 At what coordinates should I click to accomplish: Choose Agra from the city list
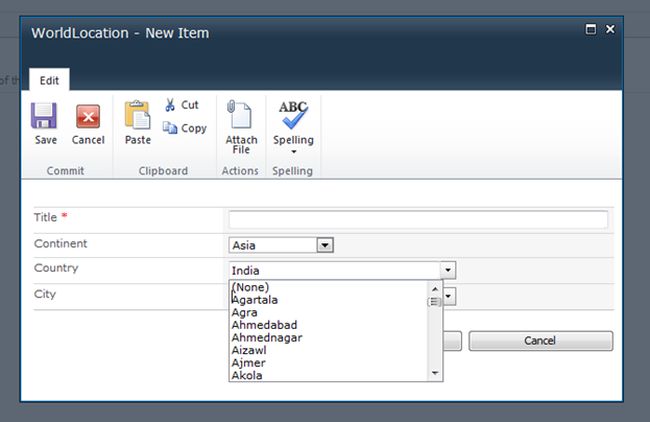pos(245,312)
